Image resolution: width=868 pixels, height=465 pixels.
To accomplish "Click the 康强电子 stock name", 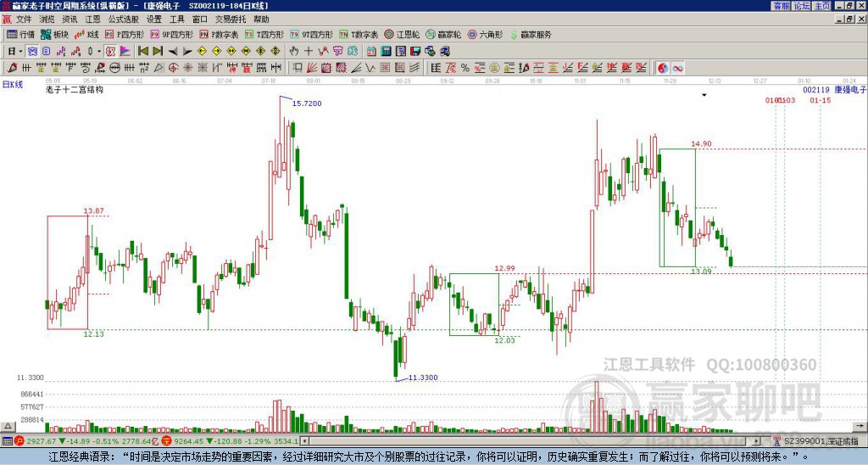I will point(850,89).
